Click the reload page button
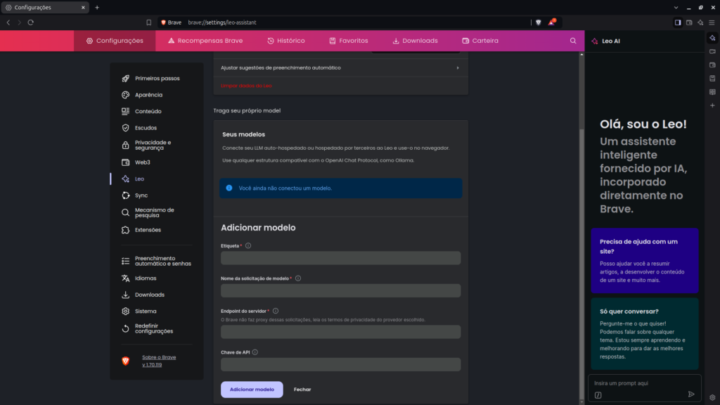Viewport: 720px width, 405px height. point(30,21)
